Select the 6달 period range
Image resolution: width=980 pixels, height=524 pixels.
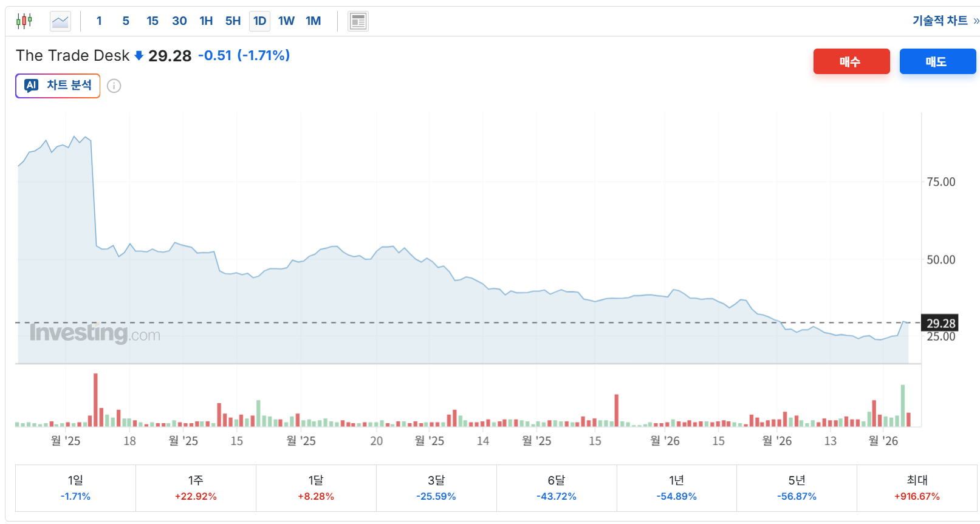pyautogui.click(x=557, y=488)
